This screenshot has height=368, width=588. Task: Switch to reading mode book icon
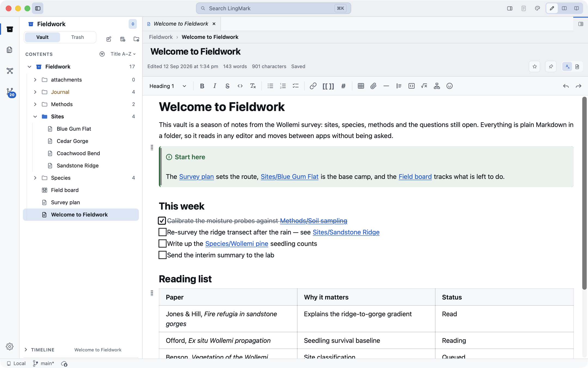pyautogui.click(x=577, y=8)
